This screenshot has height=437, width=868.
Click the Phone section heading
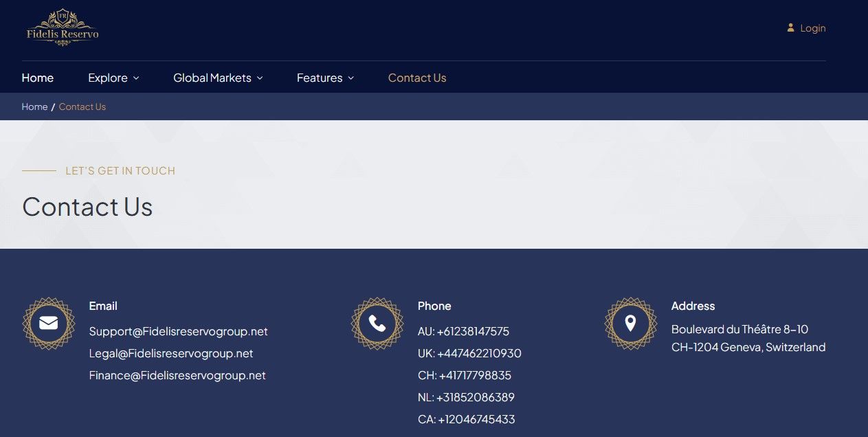(x=434, y=306)
